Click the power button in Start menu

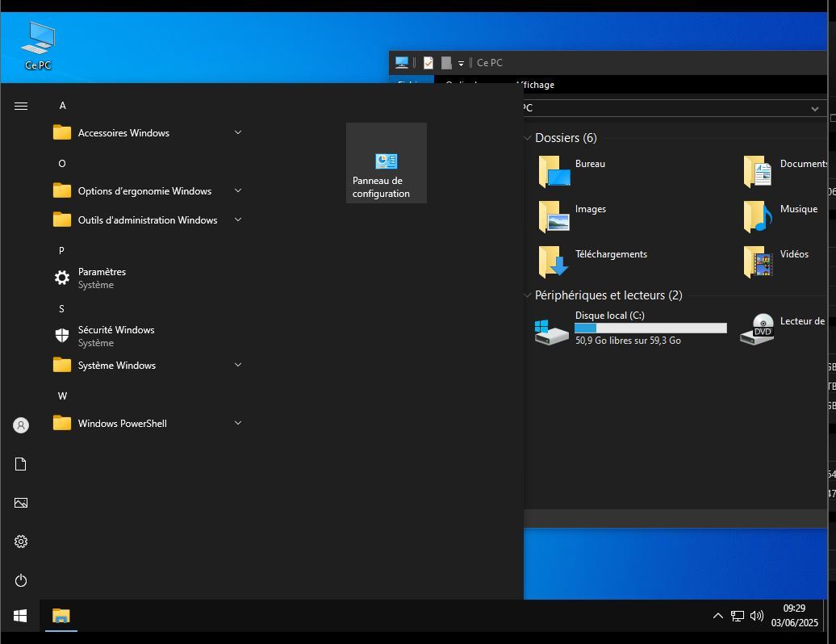tap(21, 580)
